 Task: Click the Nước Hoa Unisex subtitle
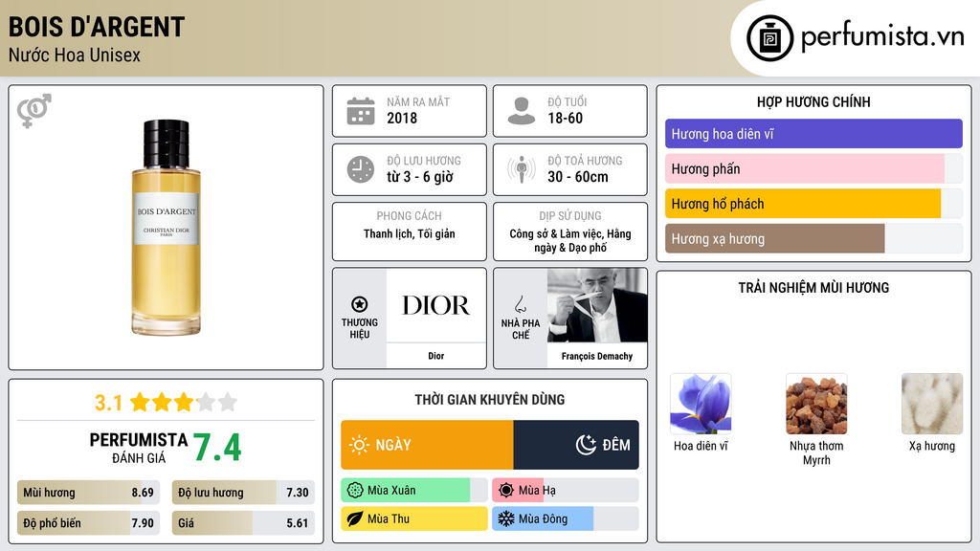coord(75,55)
